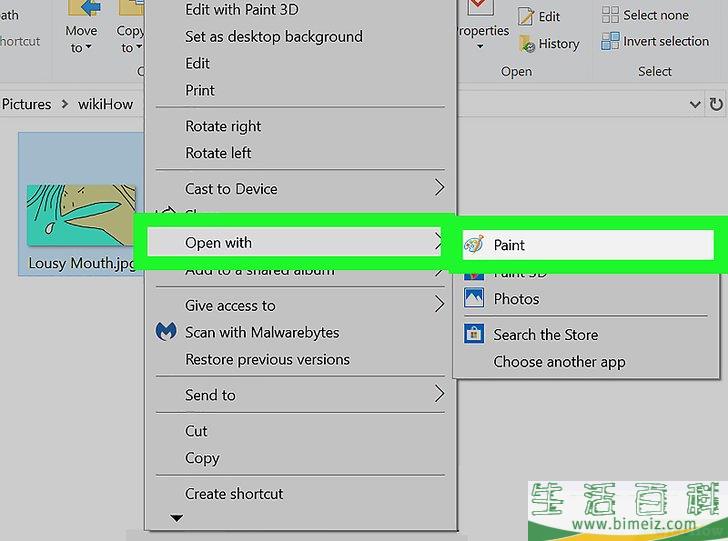The width and height of the screenshot is (728, 541).
Task: Click the refresh button
Action: pyautogui.click(x=716, y=104)
